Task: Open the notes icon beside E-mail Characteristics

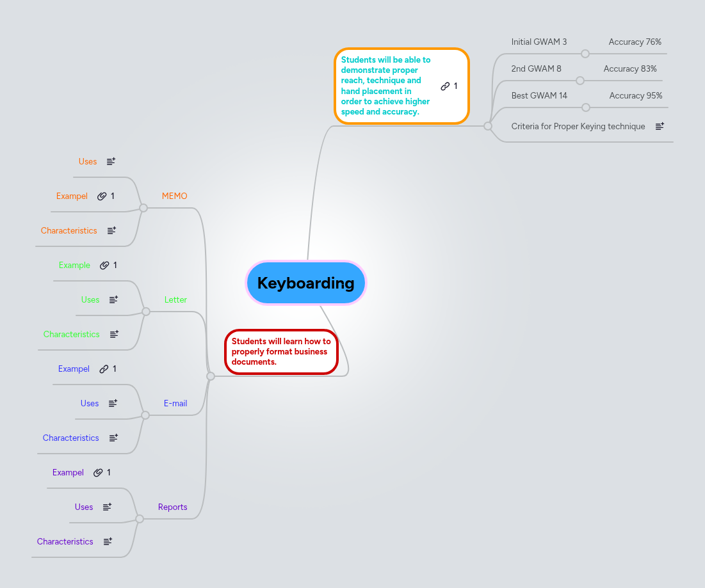Action: (114, 438)
